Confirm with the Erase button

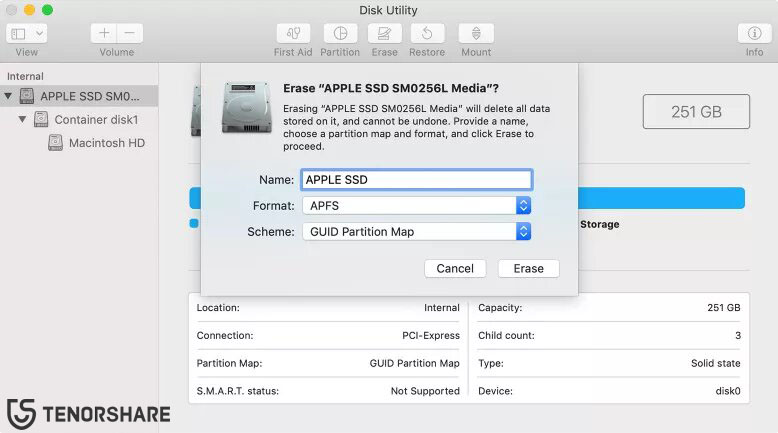528,268
